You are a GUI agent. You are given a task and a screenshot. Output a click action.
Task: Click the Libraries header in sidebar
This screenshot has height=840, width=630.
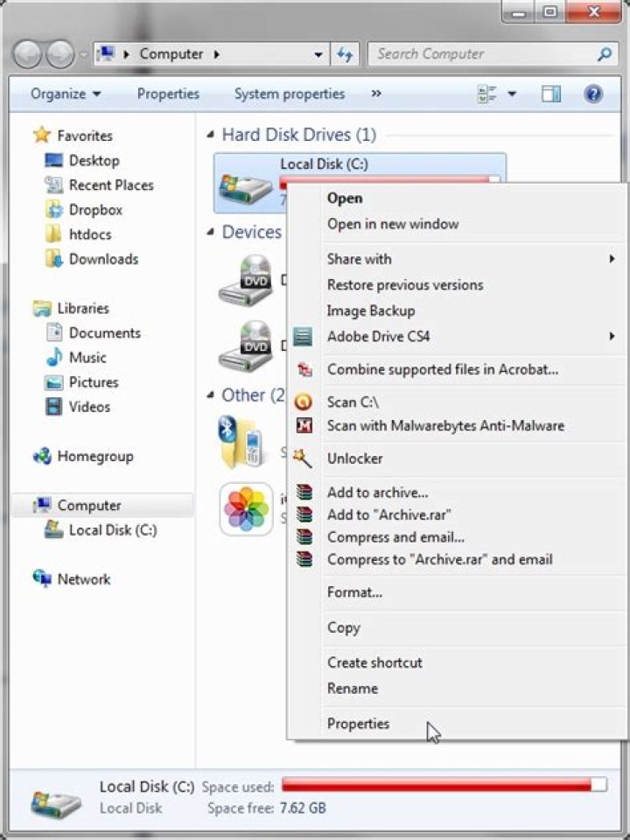coord(83,308)
